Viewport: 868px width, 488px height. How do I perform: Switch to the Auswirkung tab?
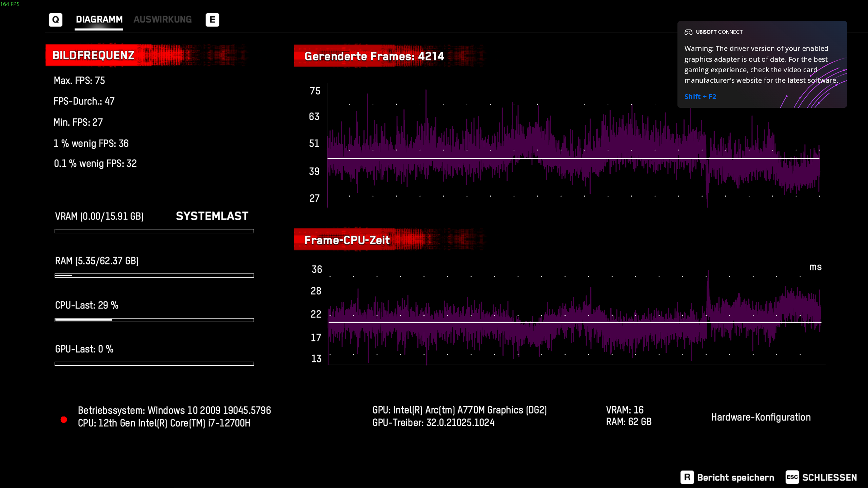[x=162, y=20]
